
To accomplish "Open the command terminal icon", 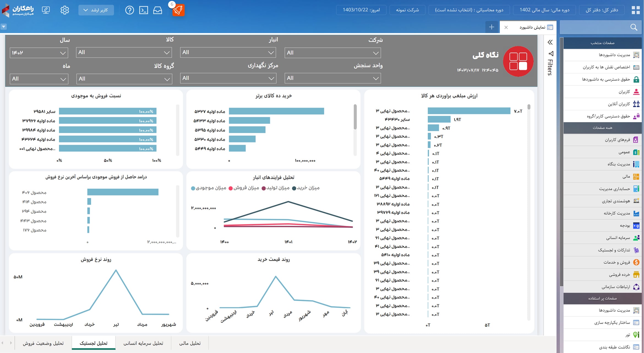I will pyautogui.click(x=143, y=10).
